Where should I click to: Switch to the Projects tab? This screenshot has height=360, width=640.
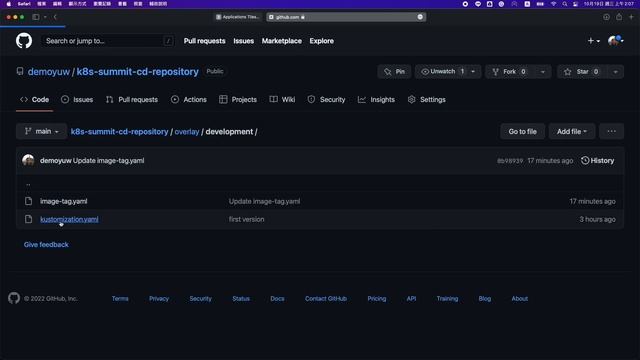[238, 100]
